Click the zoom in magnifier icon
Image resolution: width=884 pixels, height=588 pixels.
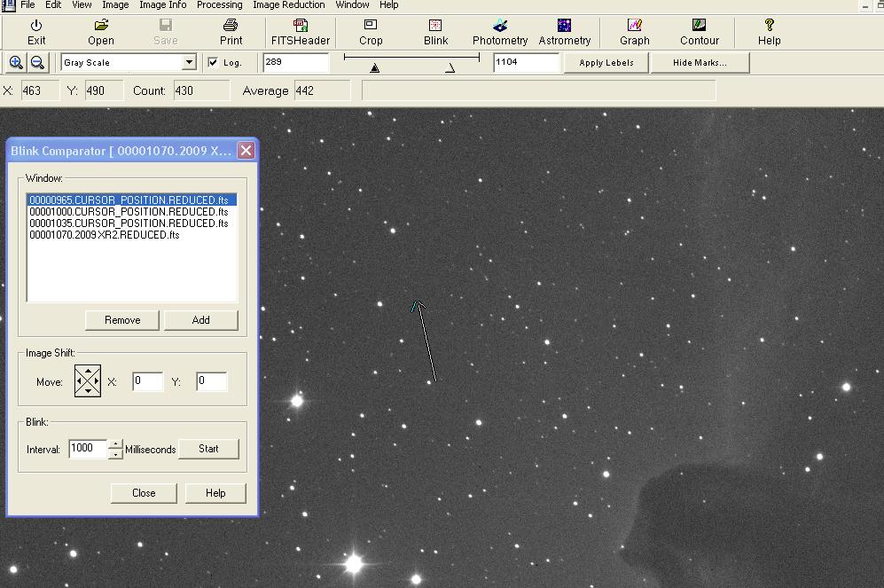tap(16, 62)
